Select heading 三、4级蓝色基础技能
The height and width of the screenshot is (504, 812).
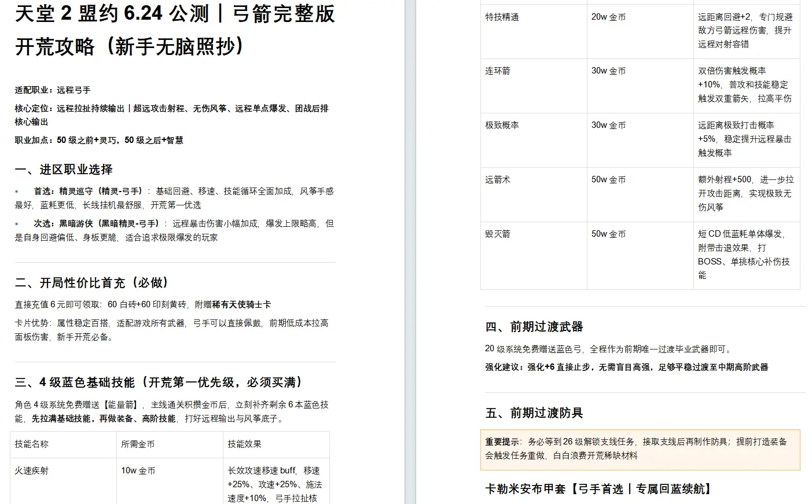coord(159,382)
